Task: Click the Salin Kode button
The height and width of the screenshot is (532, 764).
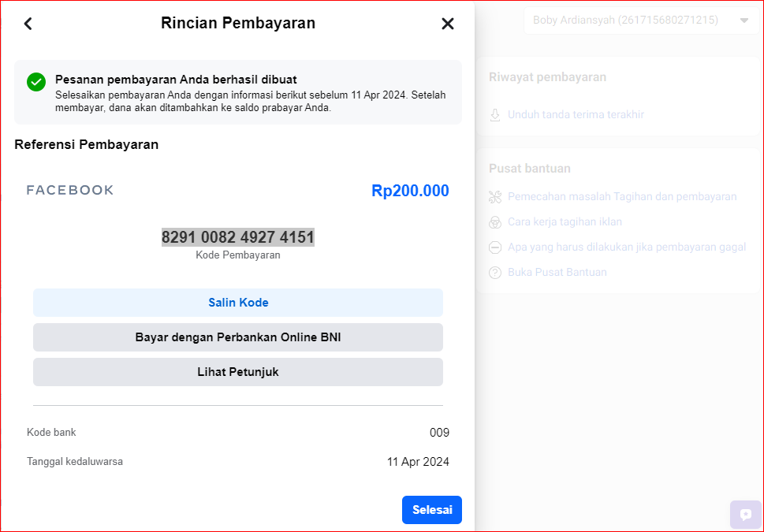Action: [x=238, y=303]
